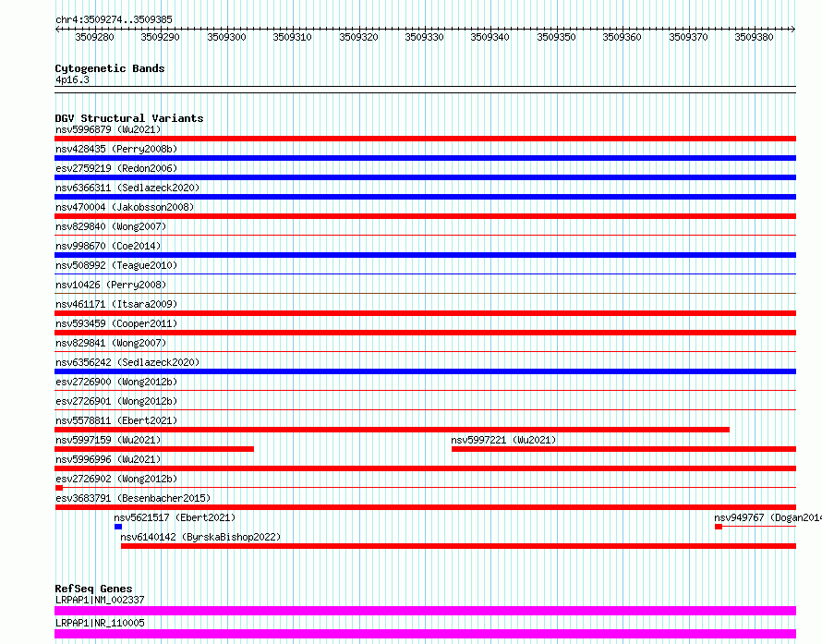822x644 pixels.
Task: Click ruler position 3509300
Action: click(226, 37)
